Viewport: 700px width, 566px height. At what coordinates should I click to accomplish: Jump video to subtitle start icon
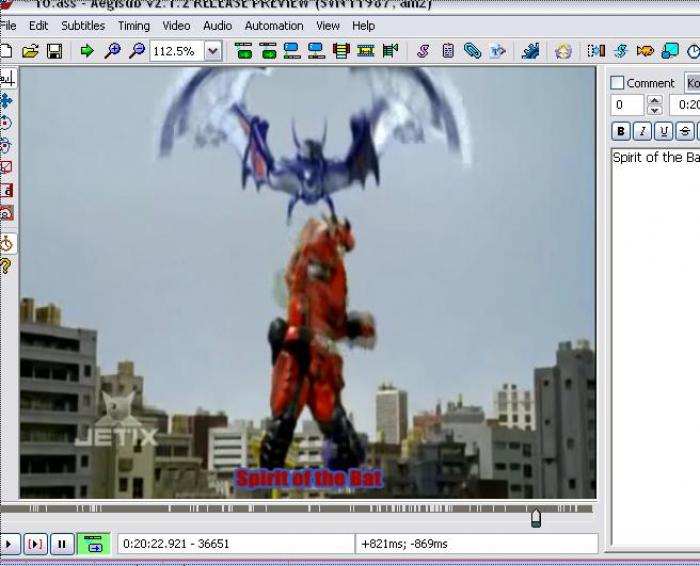(x=292, y=51)
